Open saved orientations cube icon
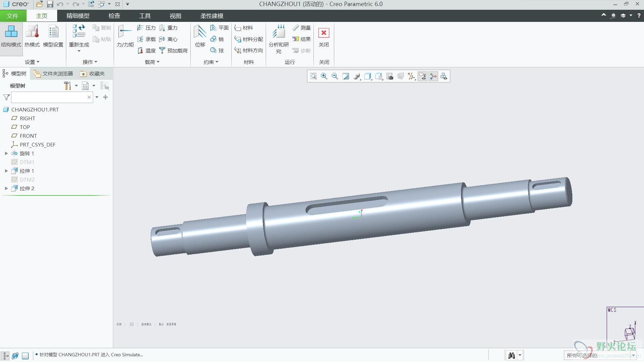The width and height of the screenshot is (644, 362). [x=368, y=76]
